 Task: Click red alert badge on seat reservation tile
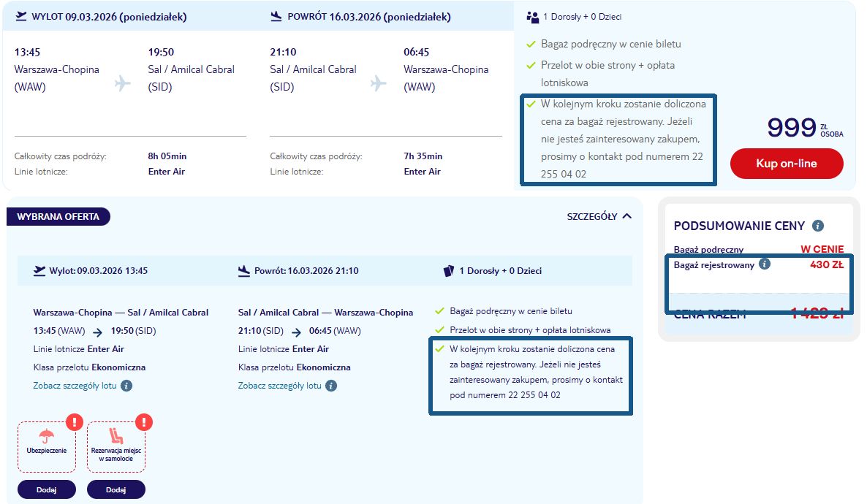pos(144,421)
